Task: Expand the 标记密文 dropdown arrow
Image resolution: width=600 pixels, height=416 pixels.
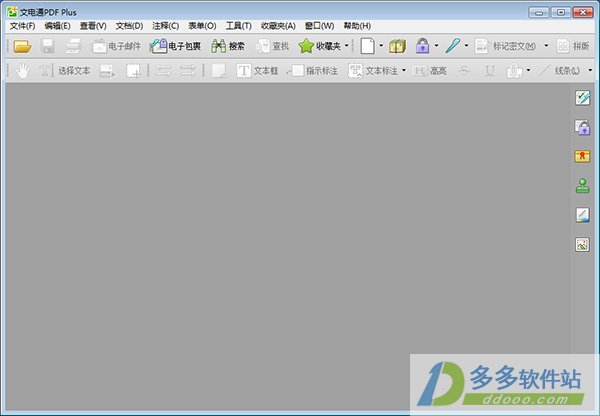Action: pyautogui.click(x=546, y=46)
